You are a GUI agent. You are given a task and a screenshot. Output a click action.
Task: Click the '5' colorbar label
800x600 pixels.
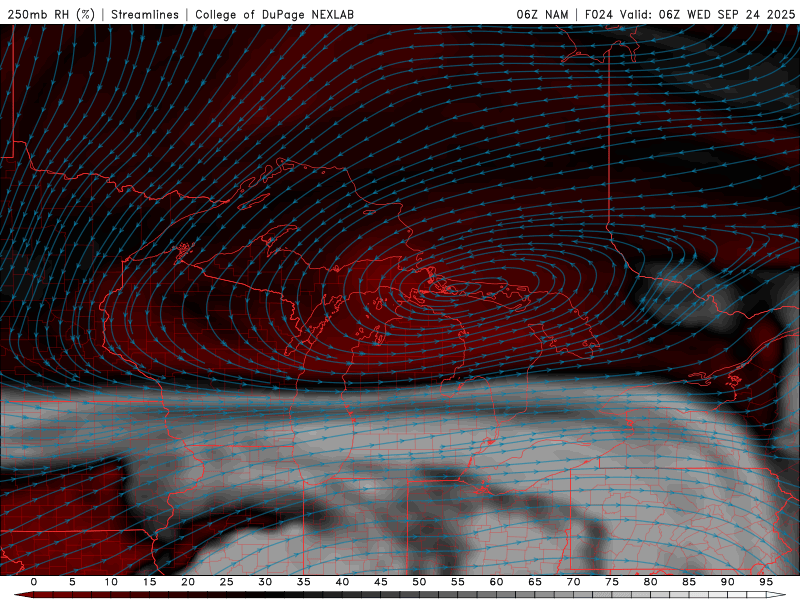tap(72, 582)
